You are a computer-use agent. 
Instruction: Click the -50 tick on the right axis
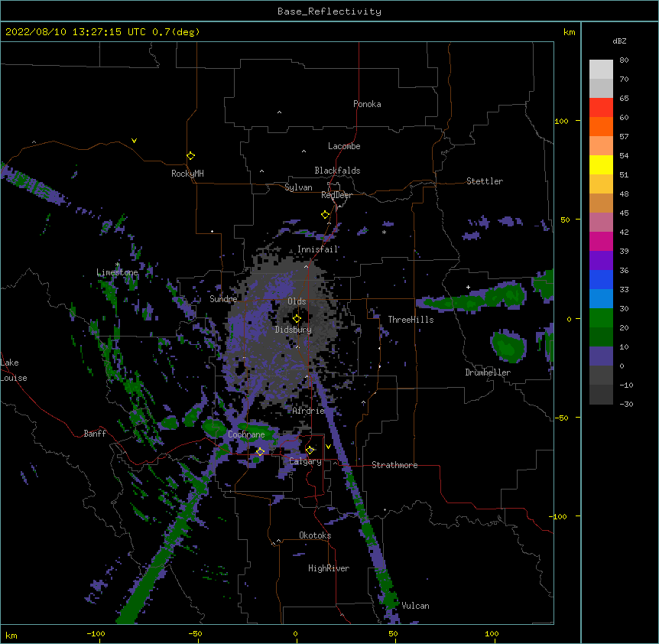pyautogui.click(x=561, y=418)
